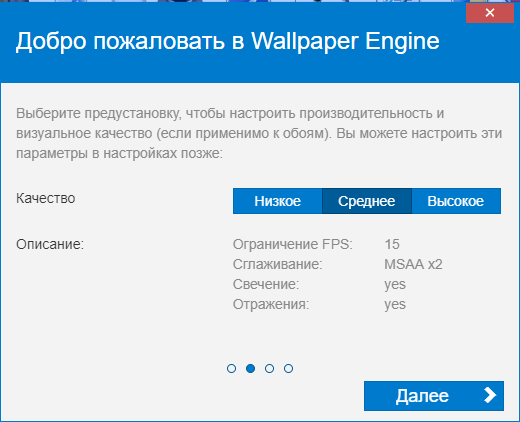The image size is (520, 422).
Task: Click the Свечение label
Action: point(266,284)
